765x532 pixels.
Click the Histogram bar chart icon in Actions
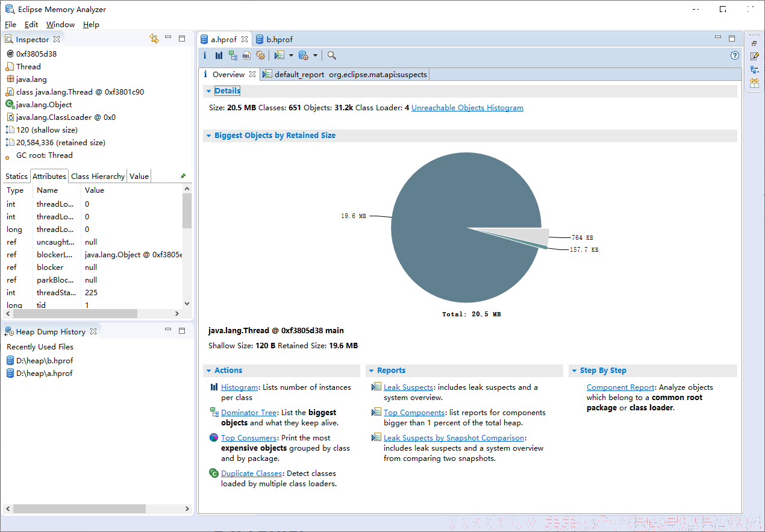tap(214, 387)
